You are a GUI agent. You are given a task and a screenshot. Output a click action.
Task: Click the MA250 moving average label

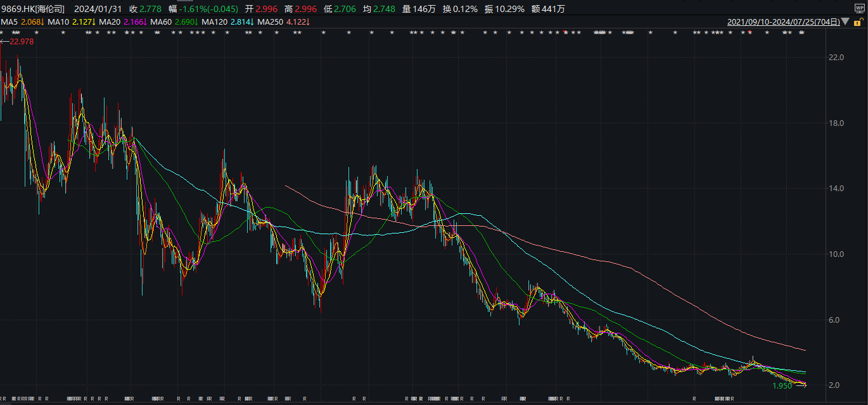click(271, 22)
